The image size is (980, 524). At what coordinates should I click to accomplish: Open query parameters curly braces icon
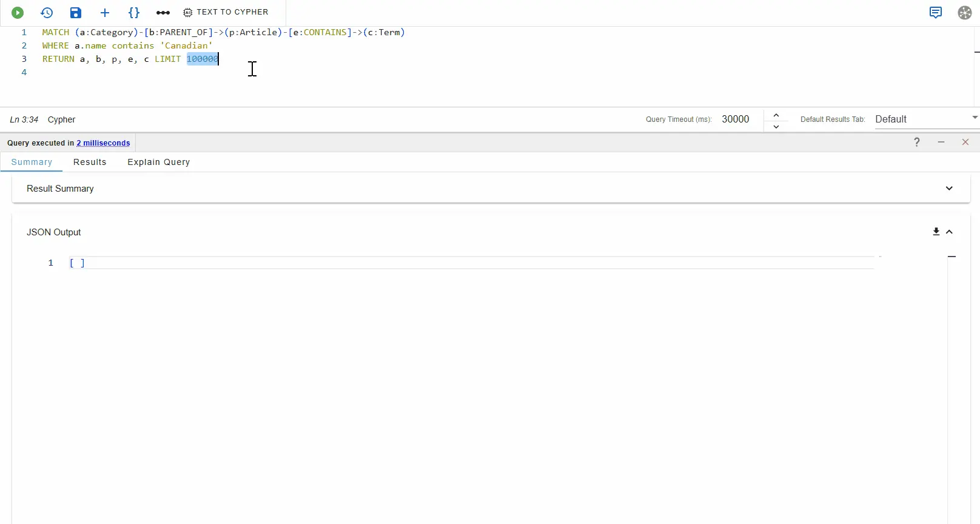point(134,13)
